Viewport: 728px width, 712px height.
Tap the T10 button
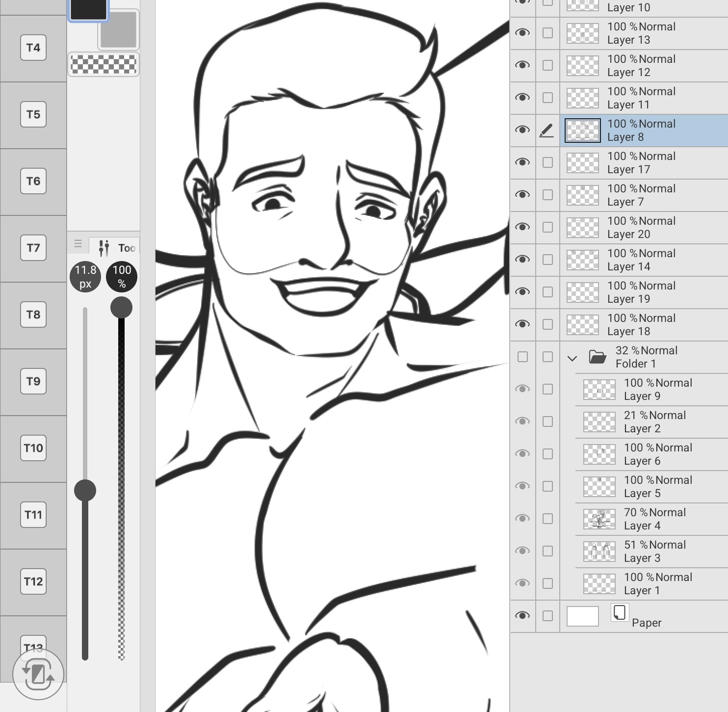[33, 448]
